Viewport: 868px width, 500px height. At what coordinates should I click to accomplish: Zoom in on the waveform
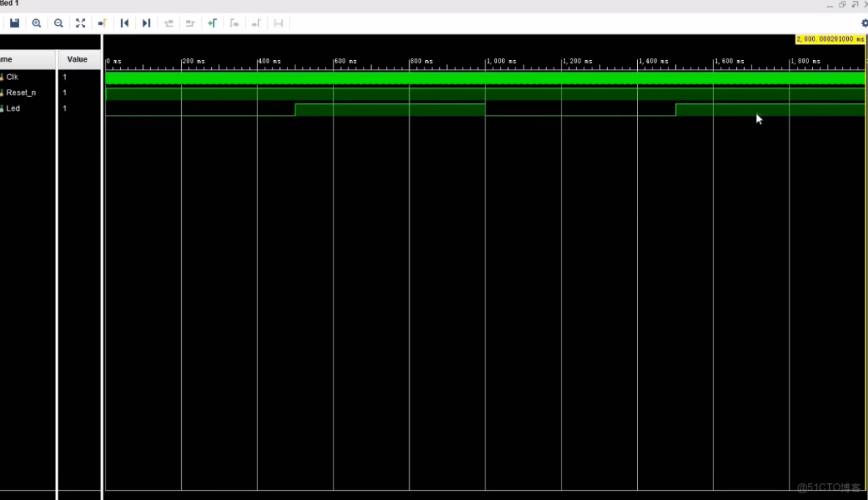[37, 23]
